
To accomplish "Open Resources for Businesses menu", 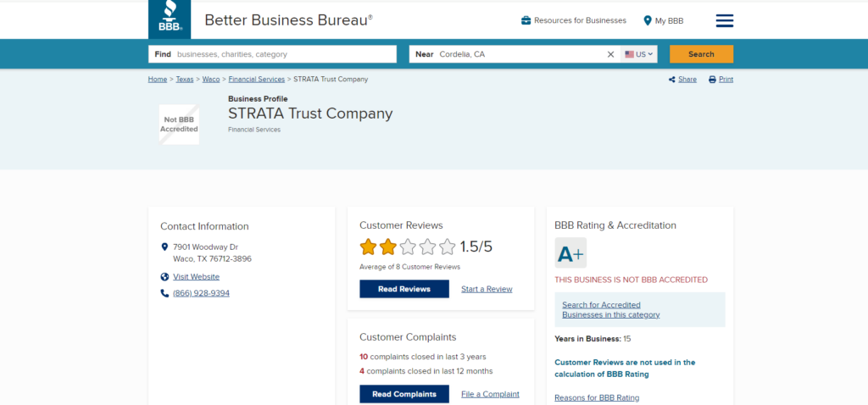I will [574, 20].
